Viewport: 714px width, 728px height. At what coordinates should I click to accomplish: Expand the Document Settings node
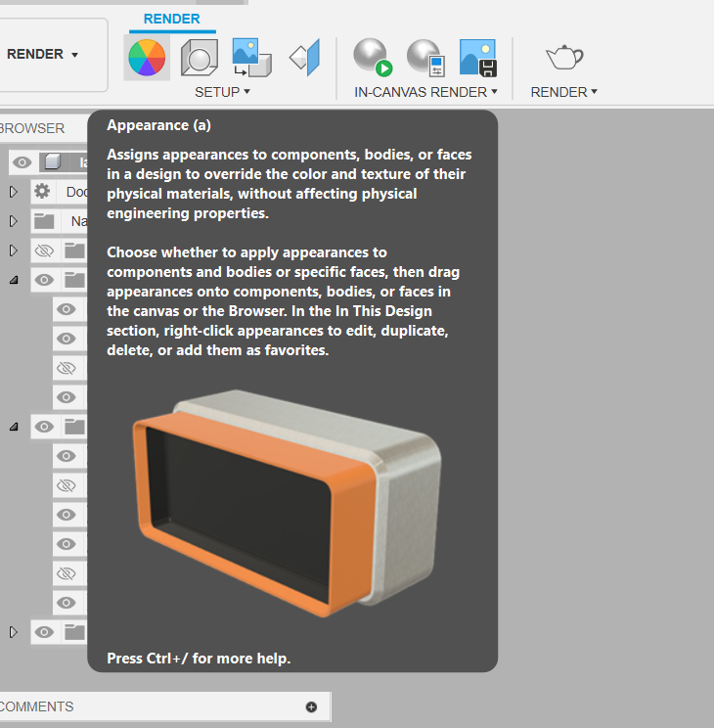14,192
